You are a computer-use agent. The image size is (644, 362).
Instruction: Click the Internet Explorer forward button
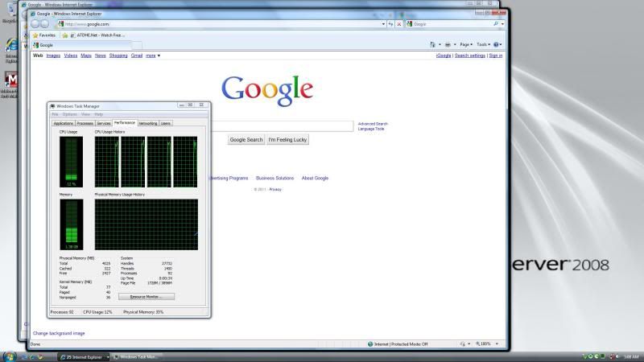[x=44, y=24]
